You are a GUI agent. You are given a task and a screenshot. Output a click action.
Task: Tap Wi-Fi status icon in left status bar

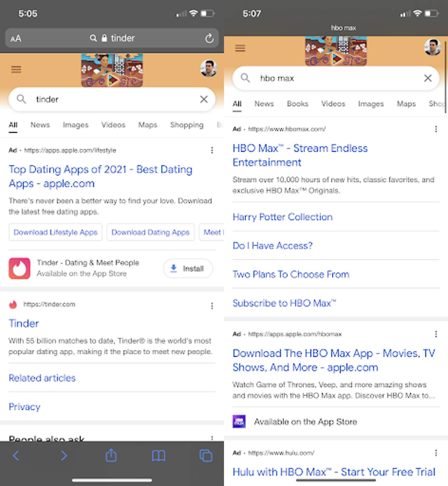tap(193, 13)
